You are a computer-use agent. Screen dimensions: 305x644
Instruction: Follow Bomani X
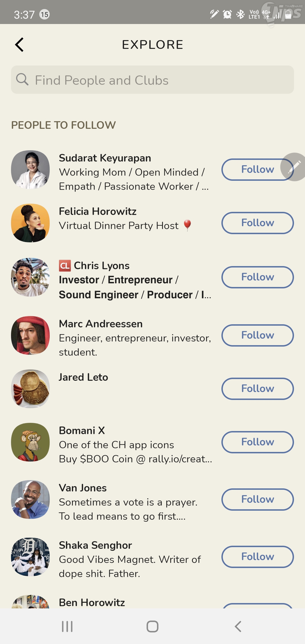pos(258,442)
